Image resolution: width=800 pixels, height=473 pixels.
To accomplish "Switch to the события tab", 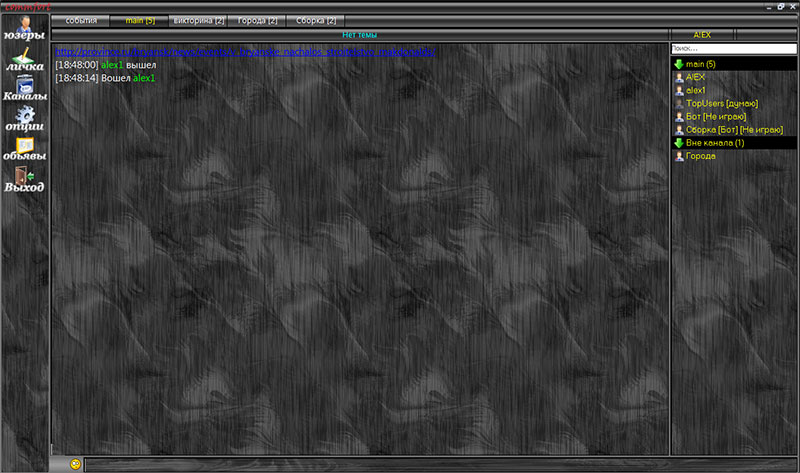I will [80, 20].
